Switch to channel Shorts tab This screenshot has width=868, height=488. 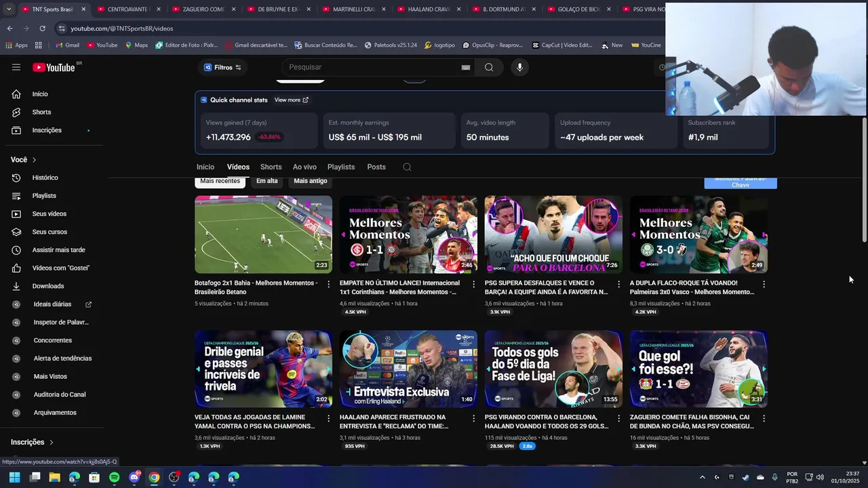point(271,167)
